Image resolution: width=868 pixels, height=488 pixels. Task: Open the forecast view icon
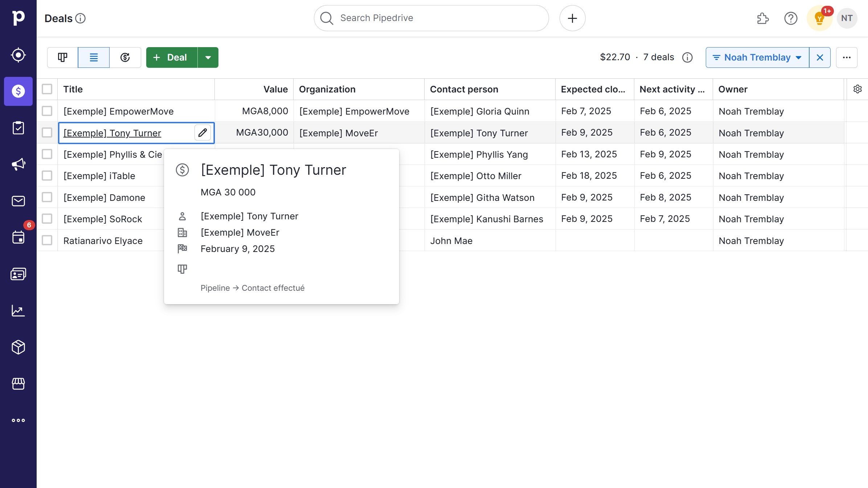click(x=125, y=57)
